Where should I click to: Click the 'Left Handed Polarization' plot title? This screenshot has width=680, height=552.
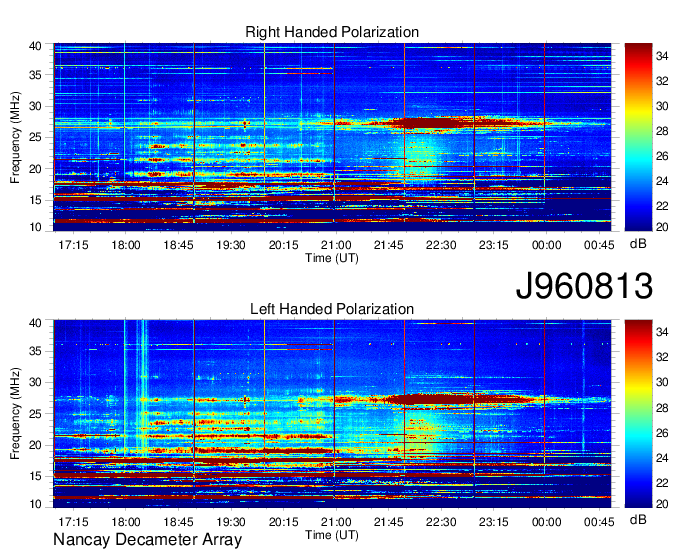pos(332,309)
